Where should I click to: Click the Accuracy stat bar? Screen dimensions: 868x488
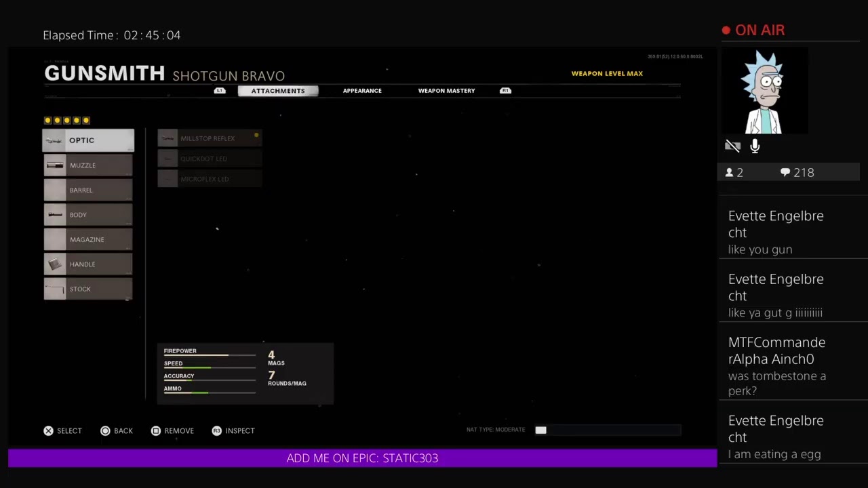pyautogui.click(x=210, y=380)
